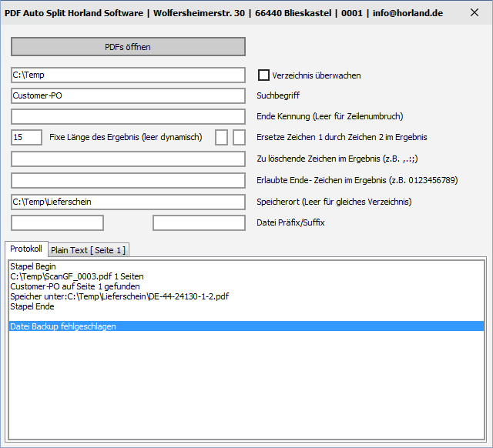This screenshot has height=448, width=493.
Task: Select the ScanGF_0003.pdf 1 Seiten log line
Action: [246, 276]
